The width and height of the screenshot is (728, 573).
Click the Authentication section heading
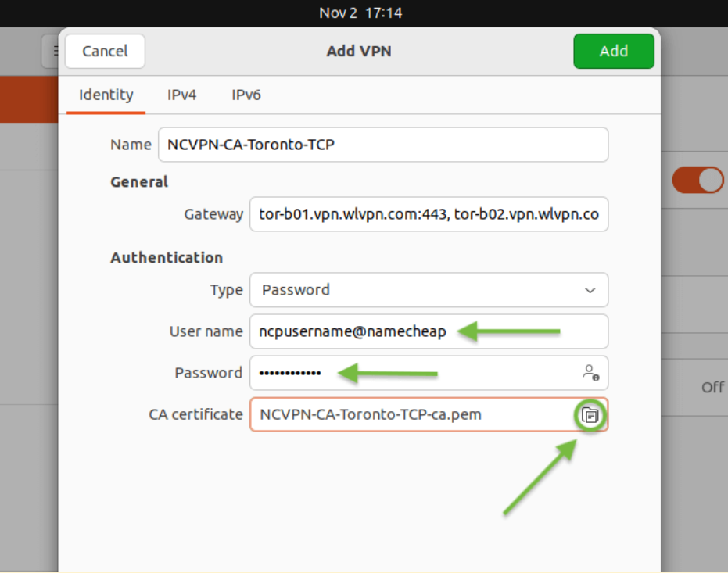click(167, 257)
